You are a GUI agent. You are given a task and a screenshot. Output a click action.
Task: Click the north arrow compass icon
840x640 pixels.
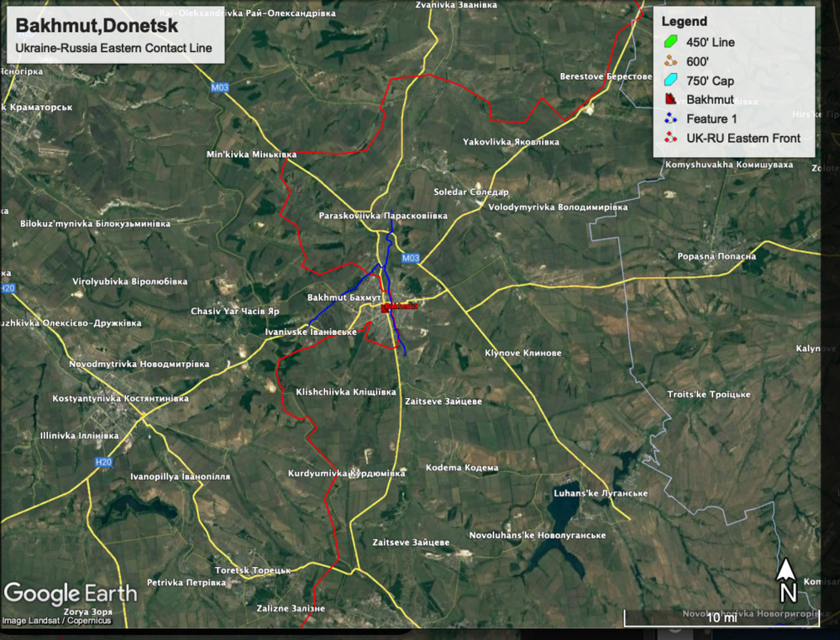785,581
